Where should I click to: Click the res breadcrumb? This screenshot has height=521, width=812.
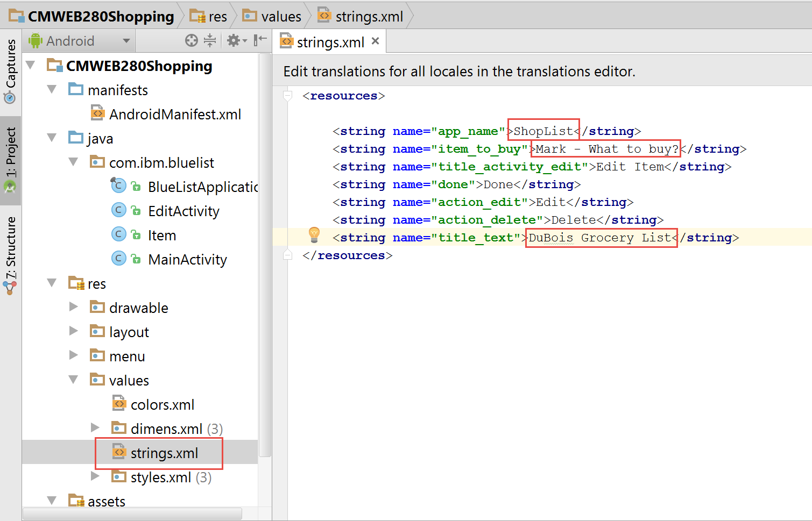(x=209, y=16)
